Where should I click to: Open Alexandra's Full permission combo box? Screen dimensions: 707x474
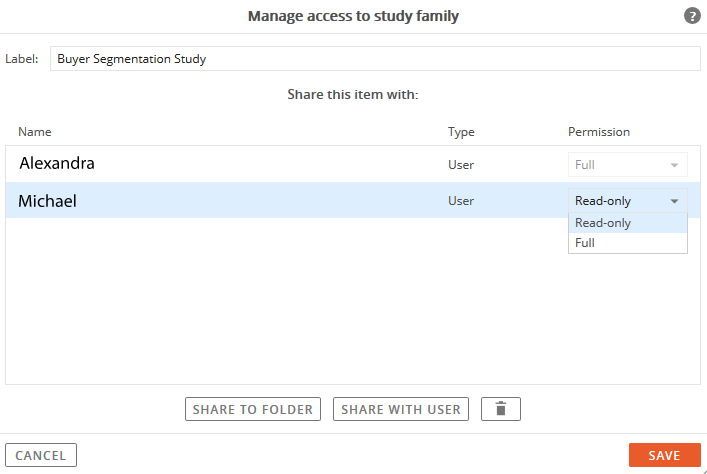[628, 165]
